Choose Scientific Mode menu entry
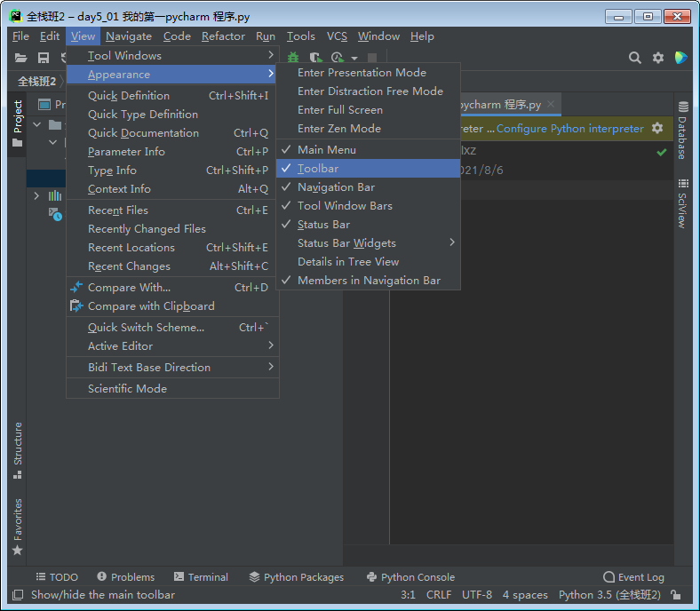 [172, 389]
